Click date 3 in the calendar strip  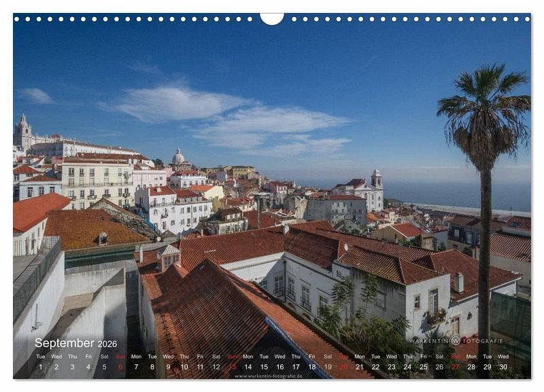(72, 367)
